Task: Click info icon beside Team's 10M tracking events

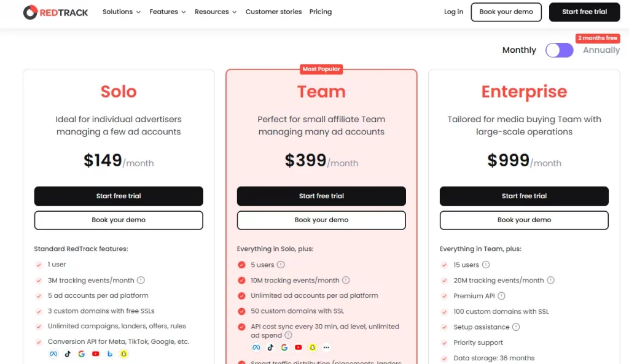Action: [x=346, y=281]
